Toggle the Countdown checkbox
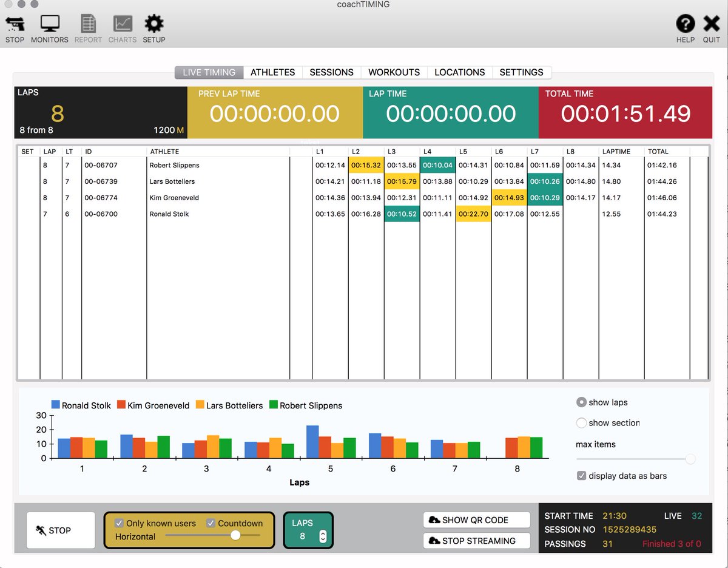 coord(211,523)
